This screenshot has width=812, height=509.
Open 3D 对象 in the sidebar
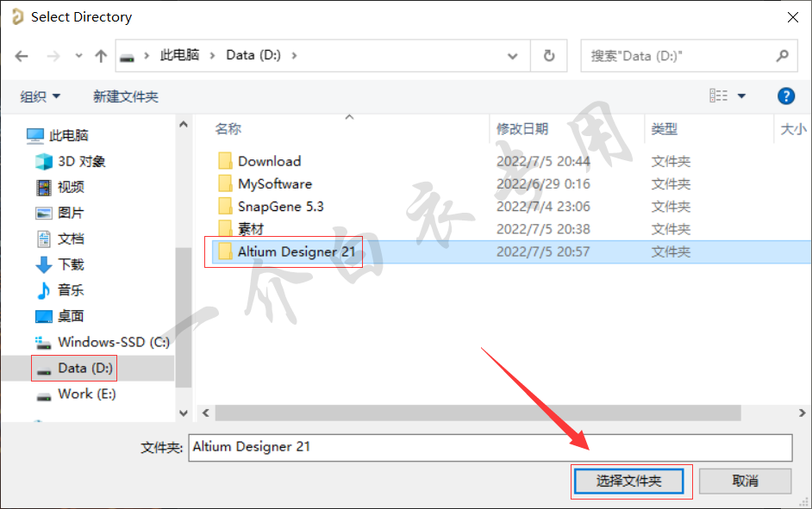[81, 161]
